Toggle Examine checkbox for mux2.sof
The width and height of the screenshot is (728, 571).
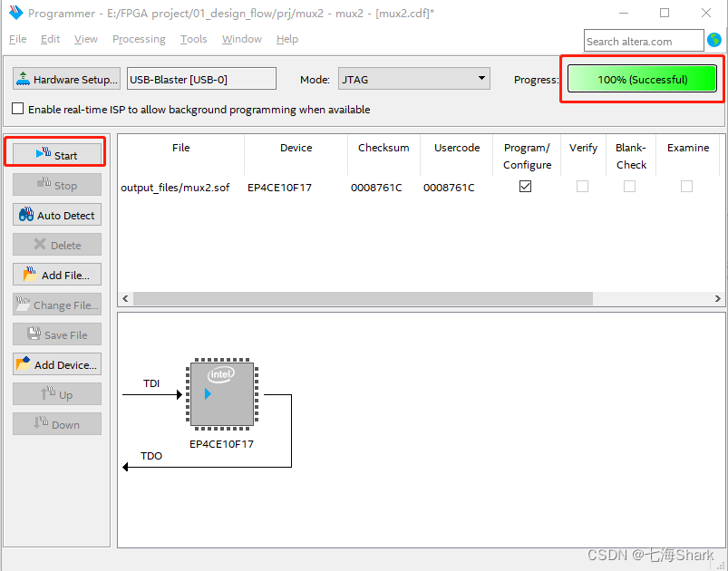[x=686, y=186]
